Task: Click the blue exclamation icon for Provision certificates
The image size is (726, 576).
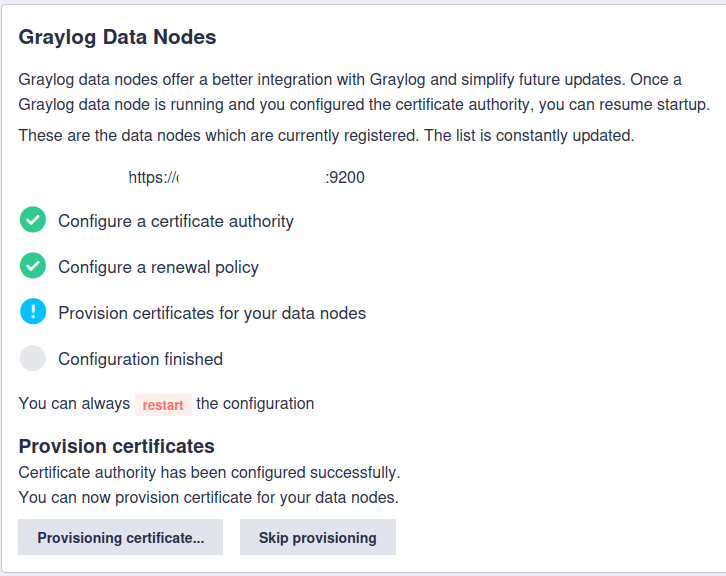Action: (33, 312)
